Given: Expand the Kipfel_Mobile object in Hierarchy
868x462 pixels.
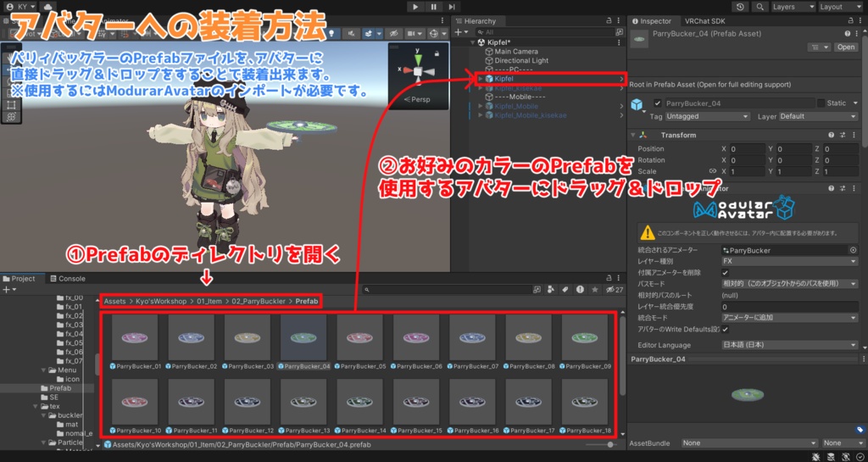Looking at the screenshot, I should click(x=481, y=106).
